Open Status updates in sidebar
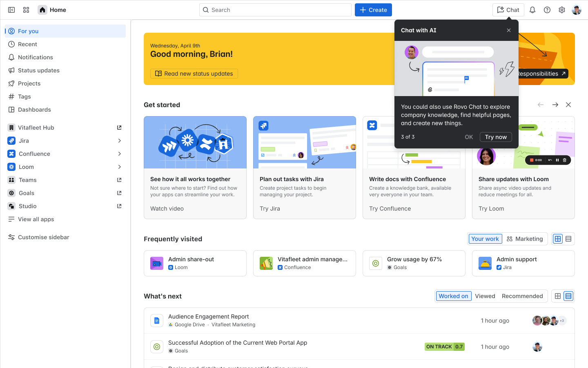Screen dimensions: 588x368 click(x=65, y=70)
